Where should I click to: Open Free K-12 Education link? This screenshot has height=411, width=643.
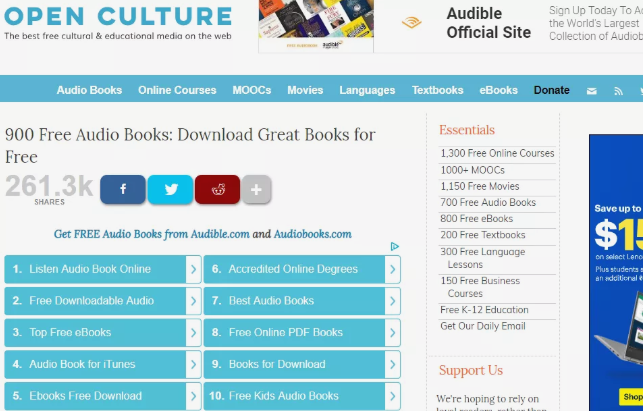pos(484,310)
